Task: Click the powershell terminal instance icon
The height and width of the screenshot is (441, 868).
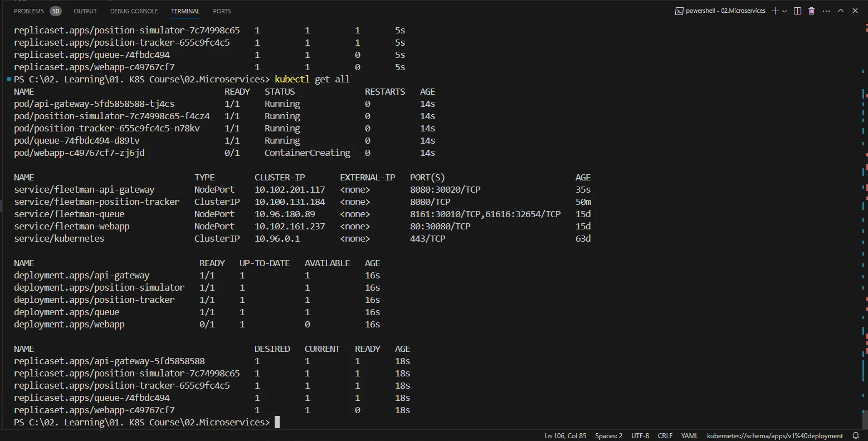Action: pos(679,11)
